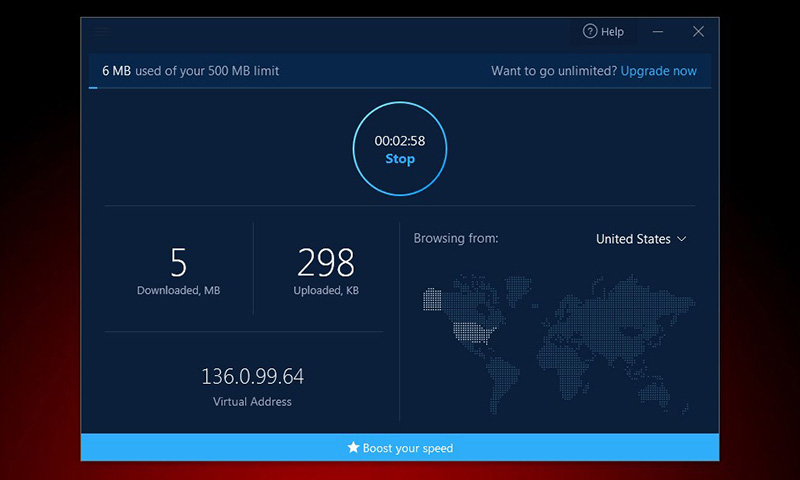Click the Virtual Address label
This screenshot has height=480, width=800.
tap(252, 401)
